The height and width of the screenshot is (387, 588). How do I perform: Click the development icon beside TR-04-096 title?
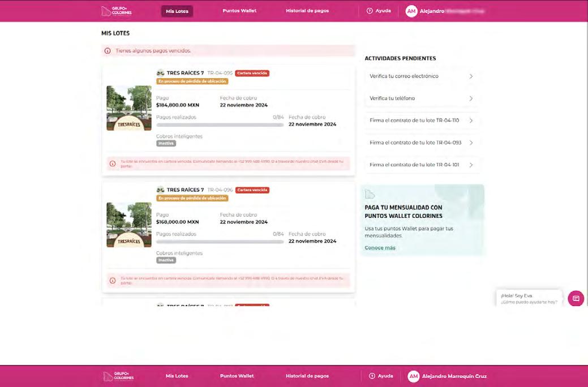[161, 190]
